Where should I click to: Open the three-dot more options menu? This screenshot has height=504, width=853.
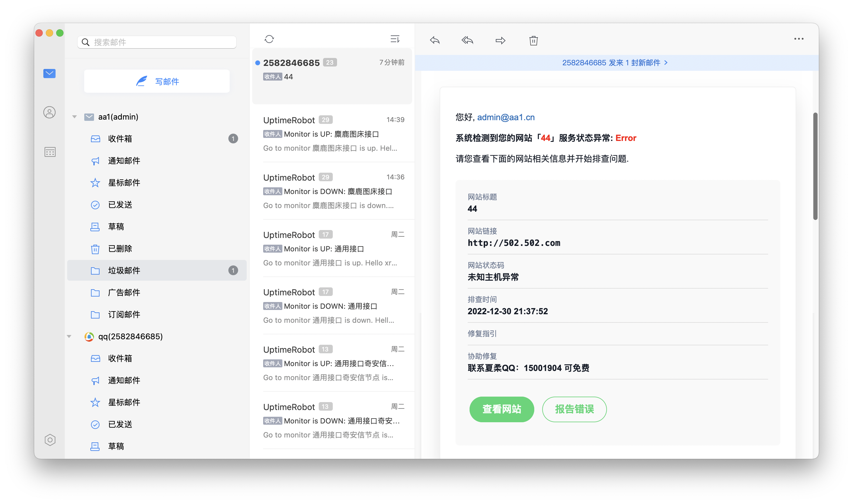pos(799,39)
